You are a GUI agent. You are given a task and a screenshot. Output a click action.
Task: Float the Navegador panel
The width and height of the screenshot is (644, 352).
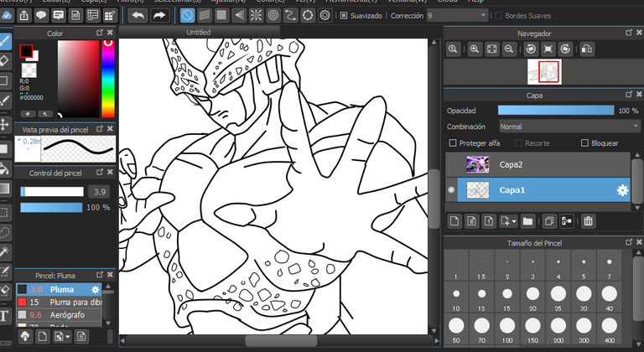(628, 33)
